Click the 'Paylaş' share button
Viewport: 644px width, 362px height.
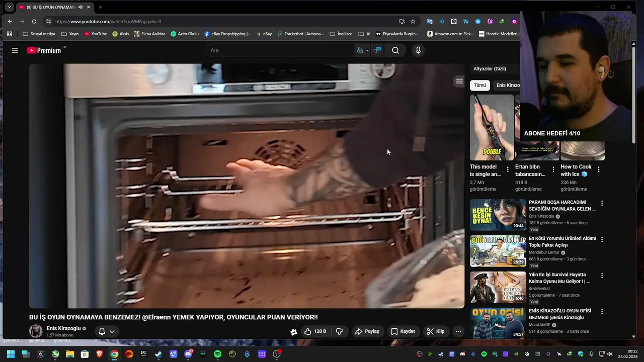[367, 331]
